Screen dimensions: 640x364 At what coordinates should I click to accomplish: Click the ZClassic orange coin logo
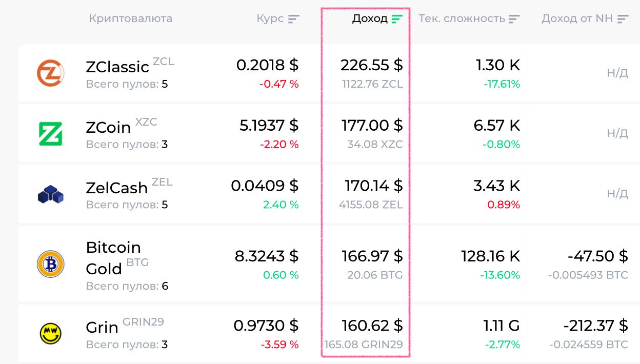(x=50, y=73)
